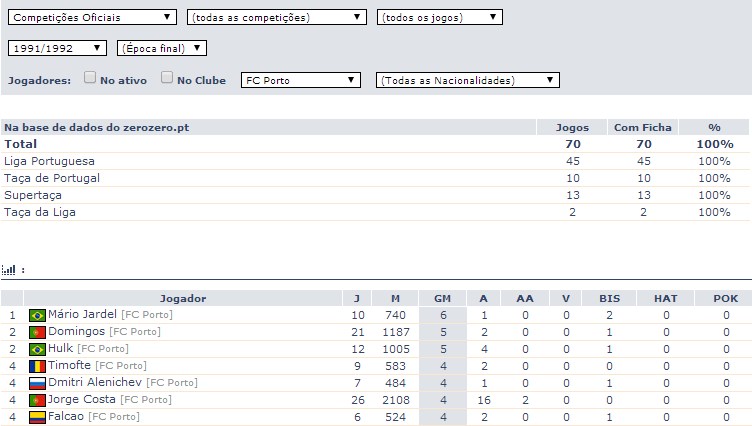Open the FC Porto club dropdown
This screenshot has width=752, height=426.
coord(300,80)
